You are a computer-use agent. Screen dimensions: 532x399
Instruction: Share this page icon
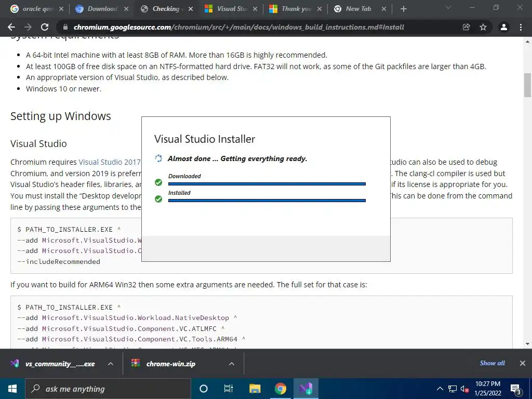point(466,27)
